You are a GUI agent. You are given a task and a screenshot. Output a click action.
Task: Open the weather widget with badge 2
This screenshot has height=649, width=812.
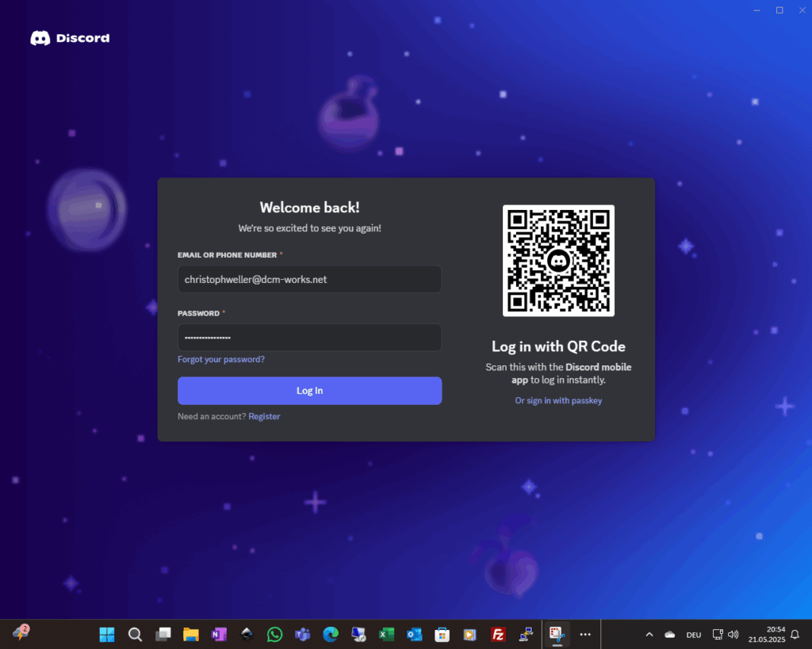point(21,632)
